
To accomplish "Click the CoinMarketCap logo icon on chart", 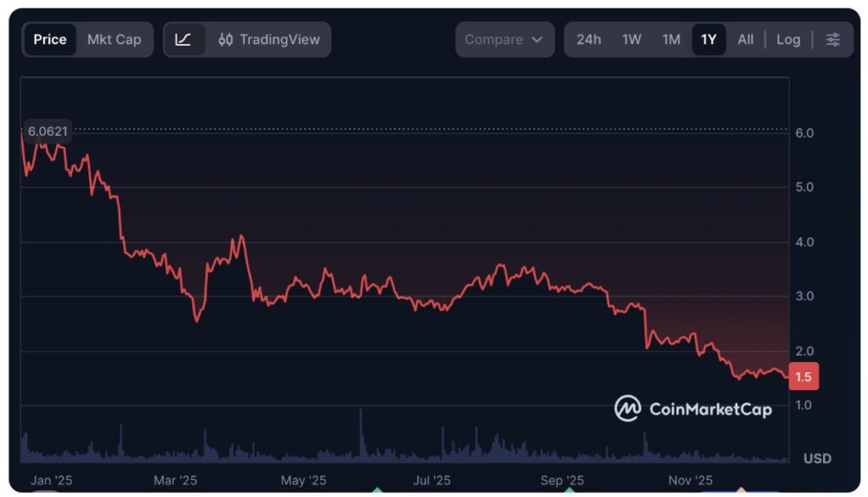I will click(627, 409).
